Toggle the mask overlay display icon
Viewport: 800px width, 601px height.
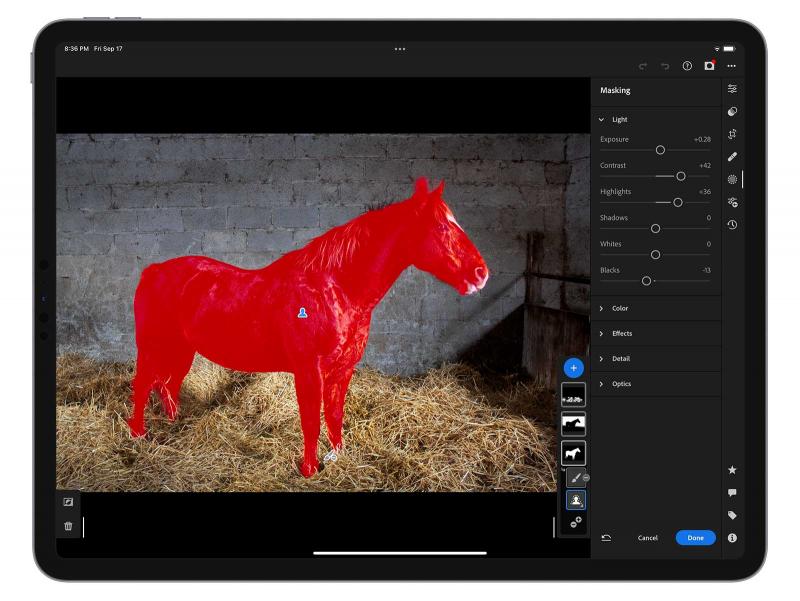pyautogui.click(x=68, y=502)
